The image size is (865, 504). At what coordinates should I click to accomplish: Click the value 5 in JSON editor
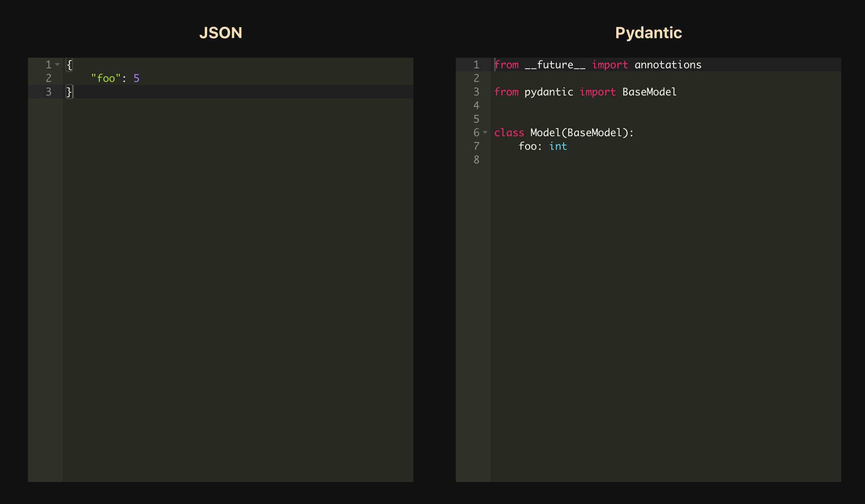(x=136, y=78)
